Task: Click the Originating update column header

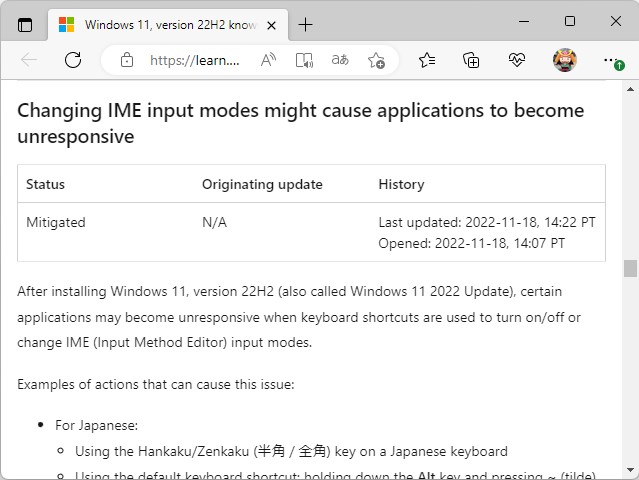Action: point(262,184)
